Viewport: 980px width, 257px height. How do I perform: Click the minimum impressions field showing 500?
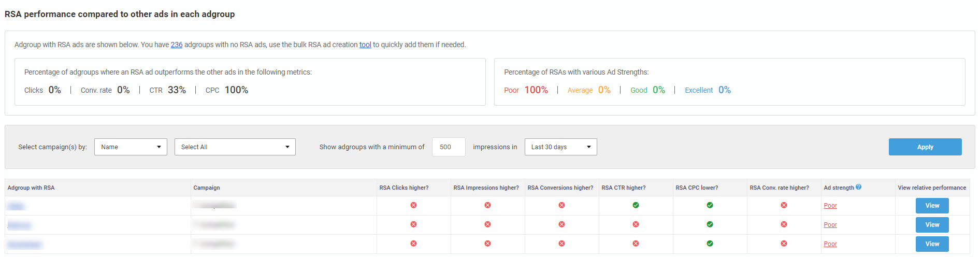click(x=448, y=147)
